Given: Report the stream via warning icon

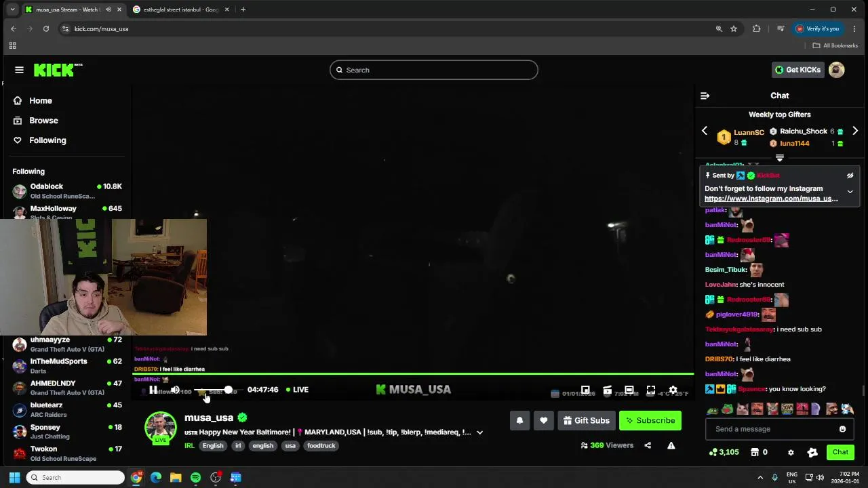Looking at the screenshot, I should tap(671, 445).
